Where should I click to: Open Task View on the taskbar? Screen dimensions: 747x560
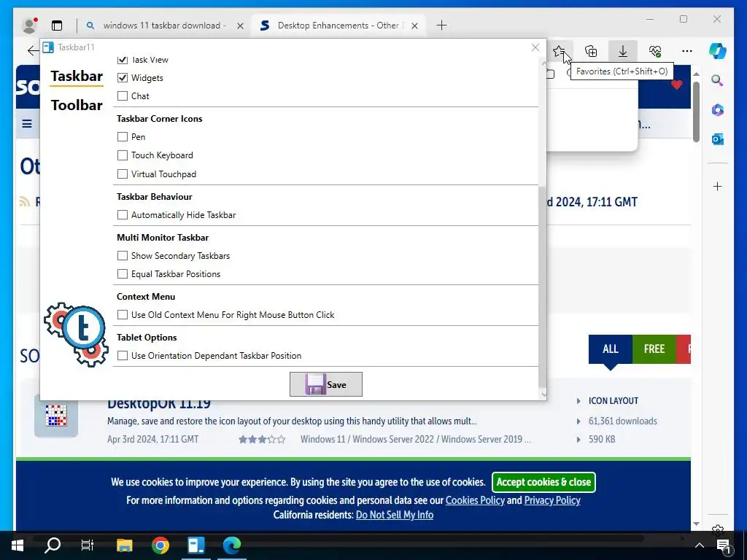click(x=88, y=545)
